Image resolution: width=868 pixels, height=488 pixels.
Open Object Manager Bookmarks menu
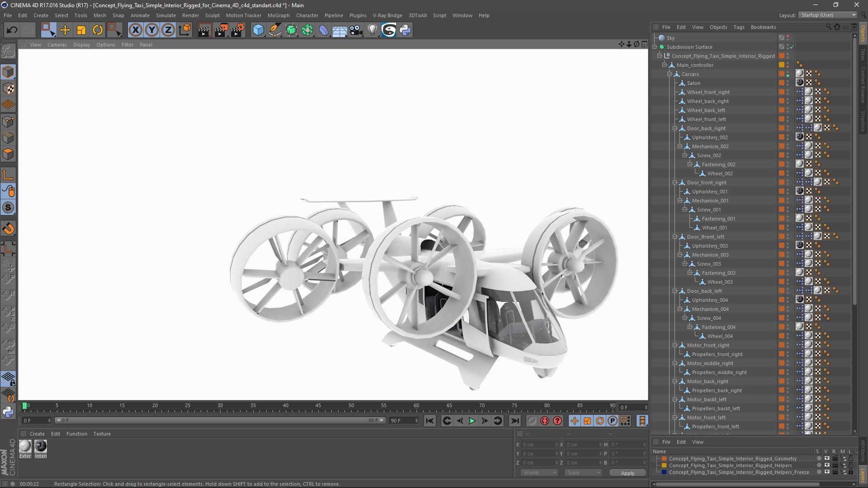(x=763, y=27)
